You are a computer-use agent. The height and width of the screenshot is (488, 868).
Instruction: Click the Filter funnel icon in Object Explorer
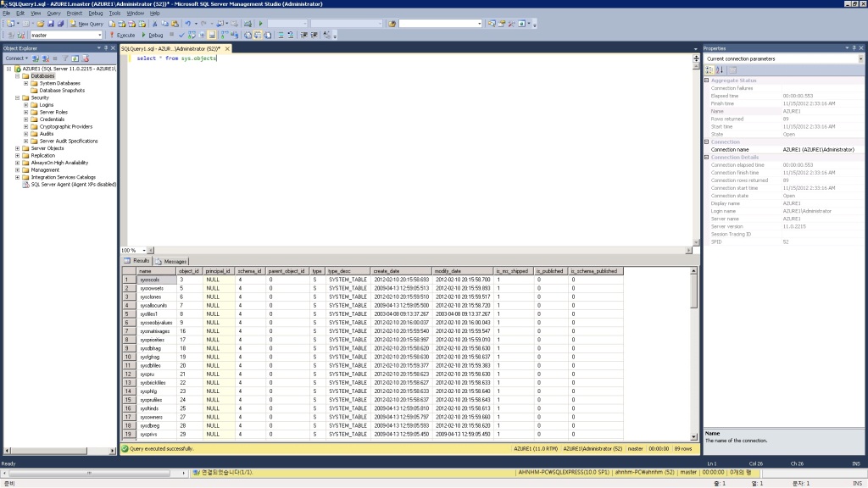pyautogui.click(x=64, y=58)
